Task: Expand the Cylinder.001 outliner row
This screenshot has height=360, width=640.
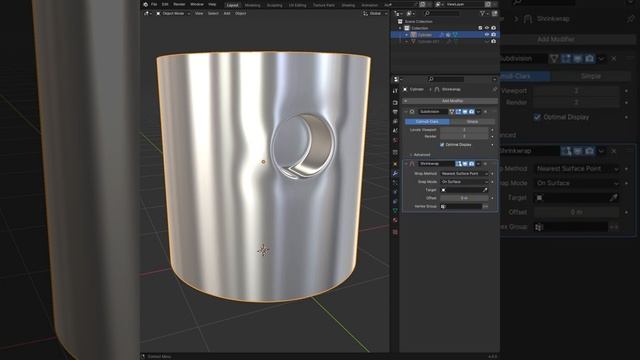Action: (407, 41)
